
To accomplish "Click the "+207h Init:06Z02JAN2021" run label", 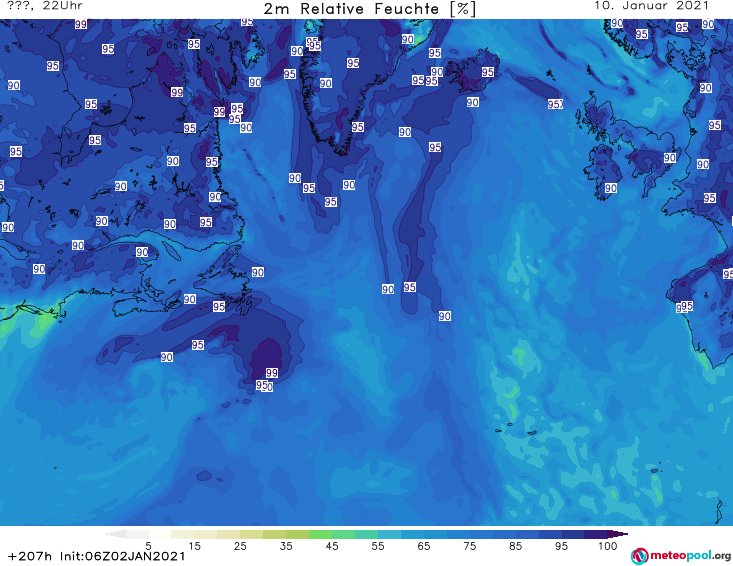I will (x=97, y=556).
